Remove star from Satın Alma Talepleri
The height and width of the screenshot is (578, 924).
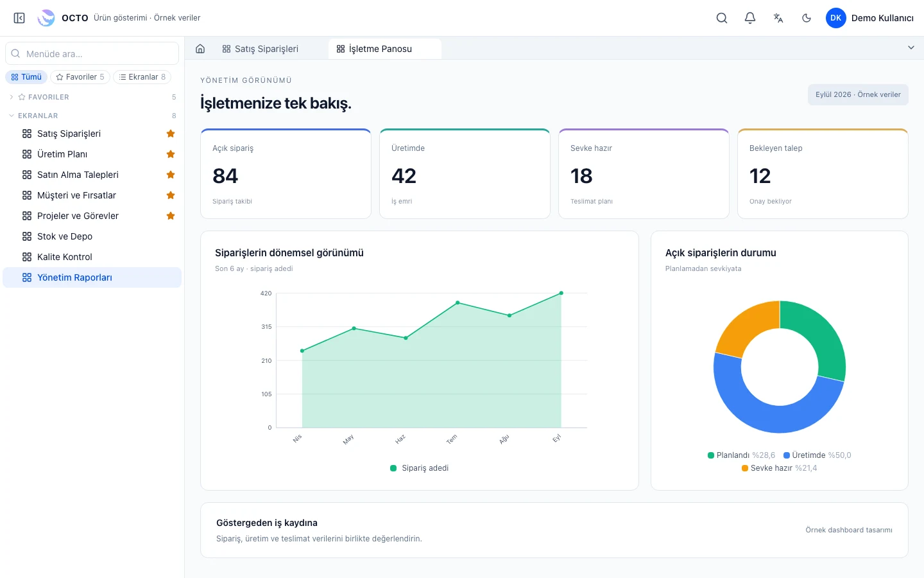171,175
